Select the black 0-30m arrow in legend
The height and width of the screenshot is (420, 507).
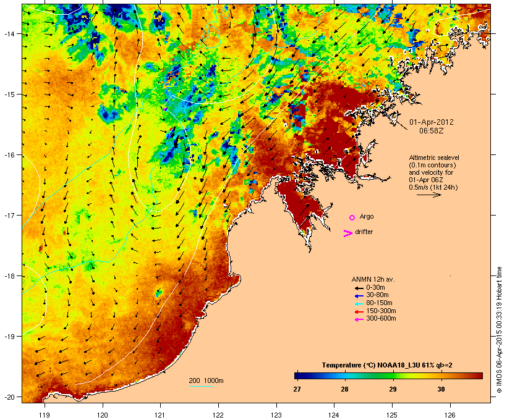[x=359, y=288]
